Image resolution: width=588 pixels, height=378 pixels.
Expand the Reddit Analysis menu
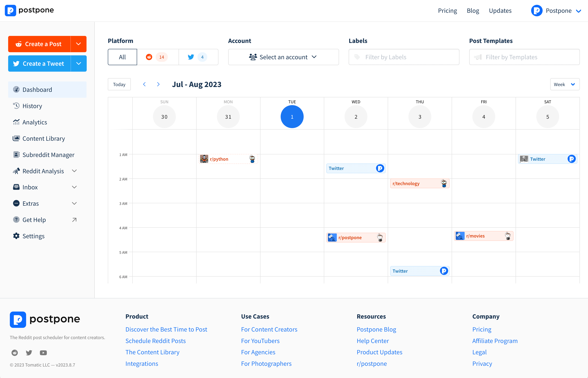(x=74, y=171)
